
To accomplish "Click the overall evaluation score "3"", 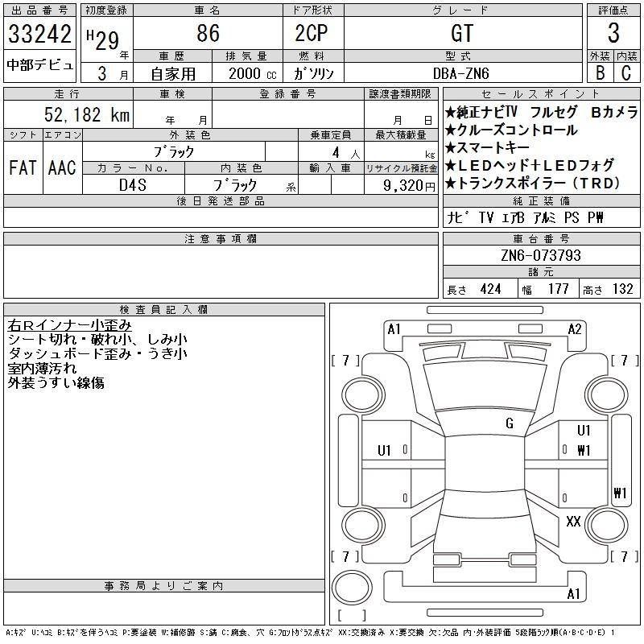I will (613, 33).
